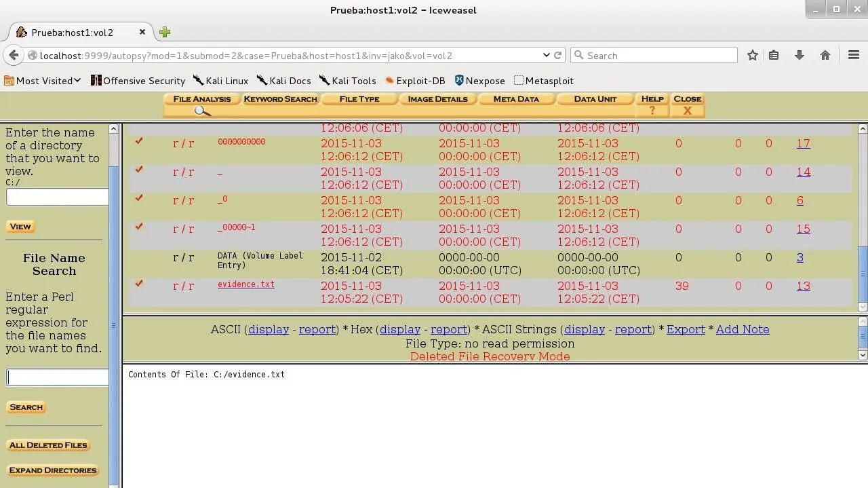Click the Add Note link
This screenshot has height=488, width=868.
743,329
